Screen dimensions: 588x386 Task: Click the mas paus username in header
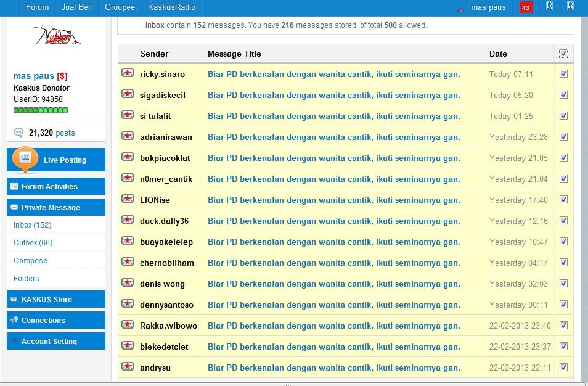tap(488, 7)
